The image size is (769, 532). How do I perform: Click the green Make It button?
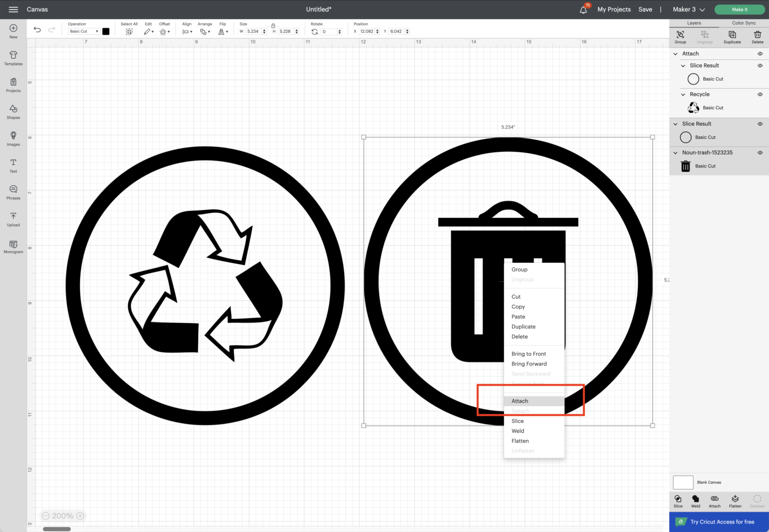[739, 10]
